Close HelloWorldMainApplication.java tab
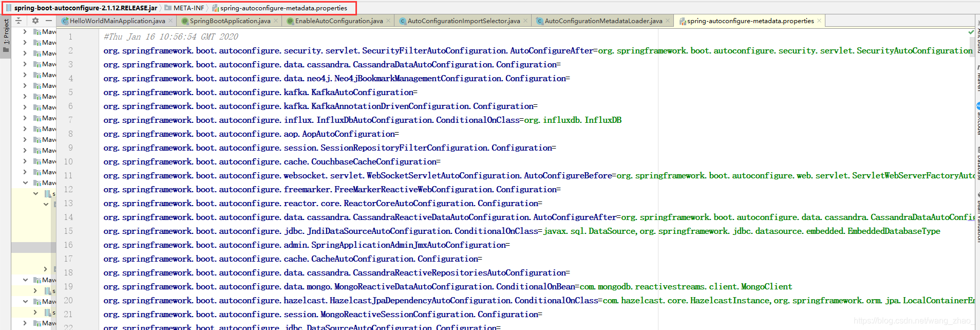Viewport: 980px width, 330px height. 171,21
